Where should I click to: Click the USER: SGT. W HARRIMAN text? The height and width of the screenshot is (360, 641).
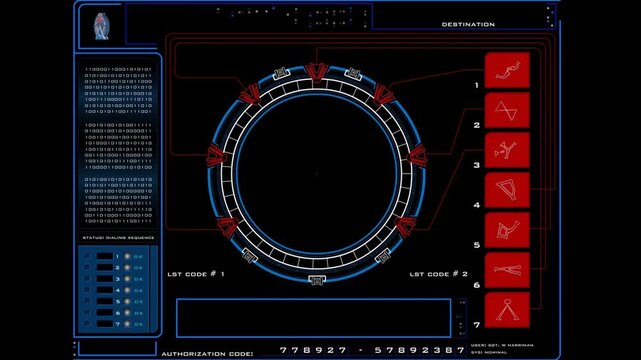pyautogui.click(x=502, y=345)
